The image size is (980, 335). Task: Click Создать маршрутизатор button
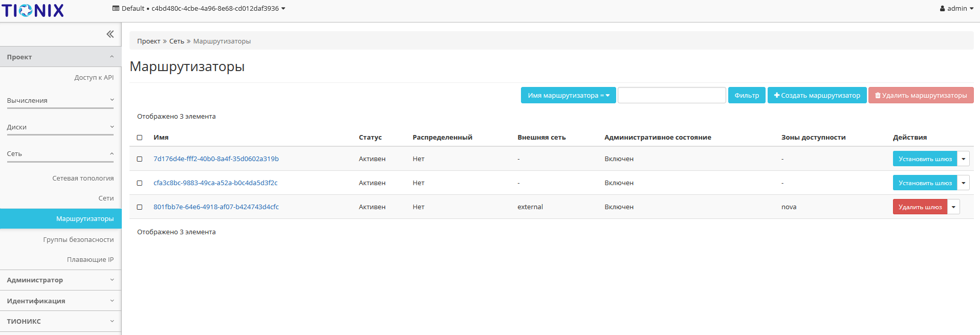(x=817, y=96)
